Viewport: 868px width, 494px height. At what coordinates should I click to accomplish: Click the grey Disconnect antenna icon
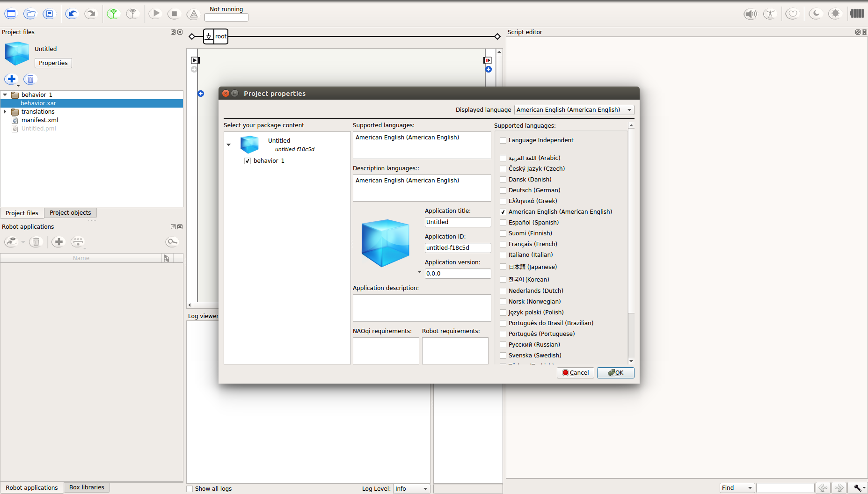[x=133, y=14]
